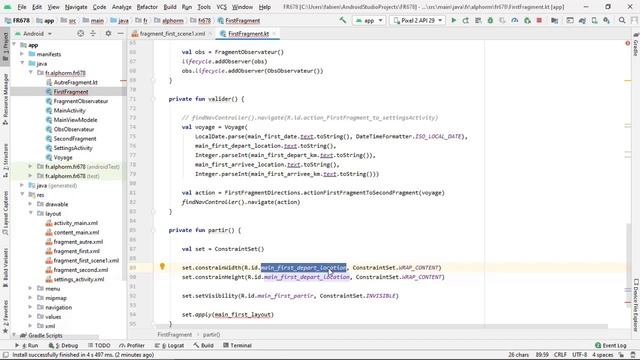This screenshot has width=640, height=360.
Task: Open the app run configuration dropdown
Action: [x=369, y=20]
